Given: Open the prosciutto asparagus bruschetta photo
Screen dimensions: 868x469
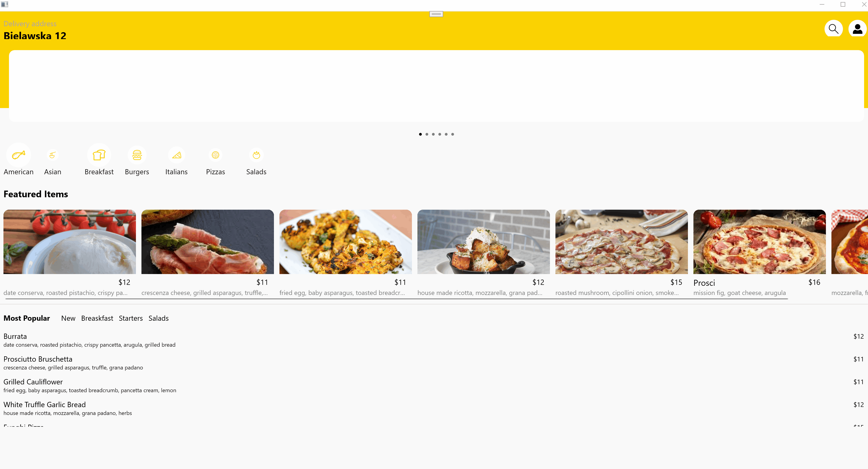Looking at the screenshot, I should click(207, 242).
